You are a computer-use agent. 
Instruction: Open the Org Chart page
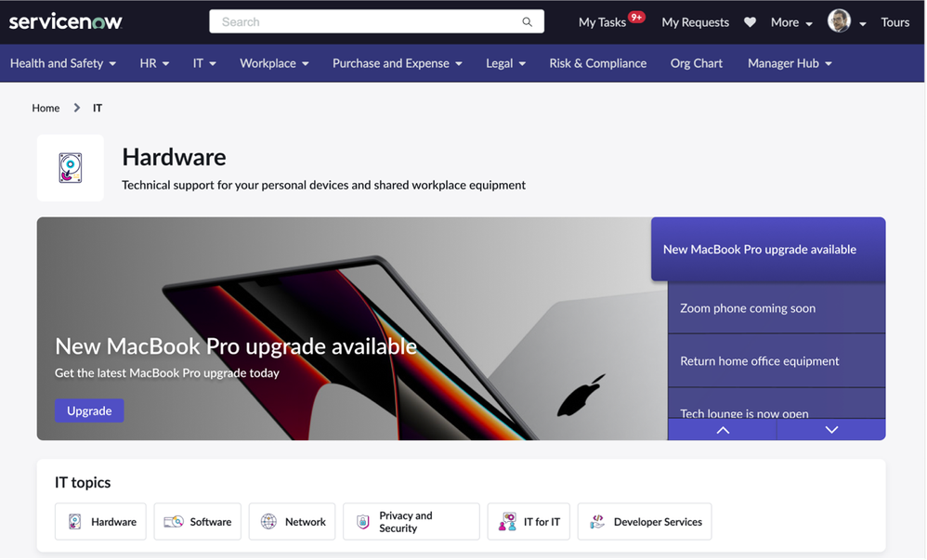(x=697, y=63)
